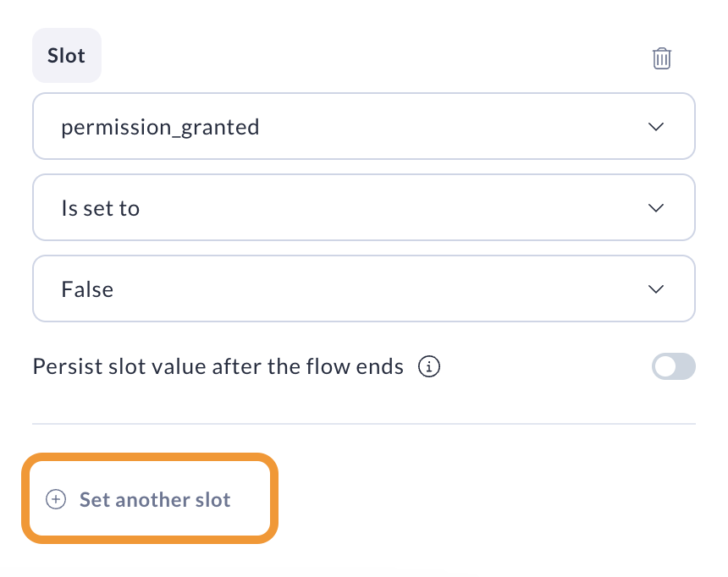Change the slot value from False
The image size is (728, 577).
tap(364, 288)
